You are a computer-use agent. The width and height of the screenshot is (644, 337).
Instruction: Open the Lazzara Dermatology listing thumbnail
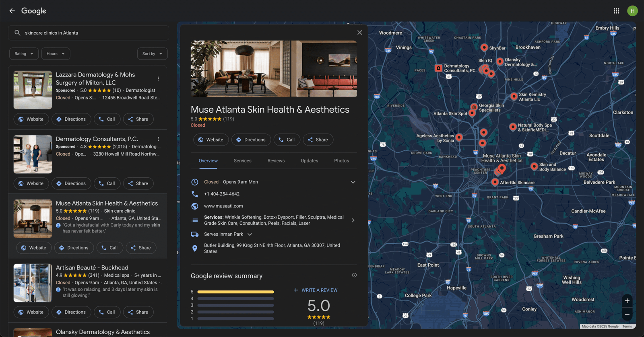pos(33,90)
